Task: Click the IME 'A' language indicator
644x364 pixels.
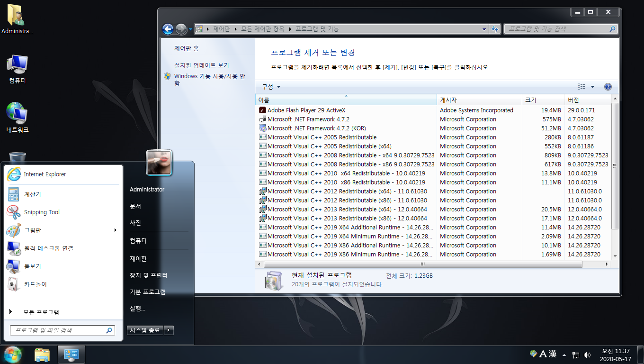Action: (543, 354)
